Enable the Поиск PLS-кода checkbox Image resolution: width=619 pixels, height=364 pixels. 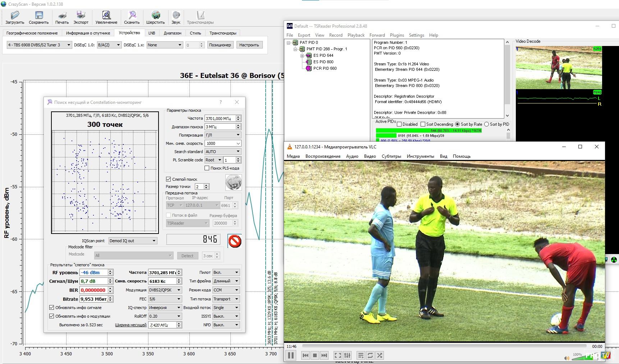click(x=207, y=168)
